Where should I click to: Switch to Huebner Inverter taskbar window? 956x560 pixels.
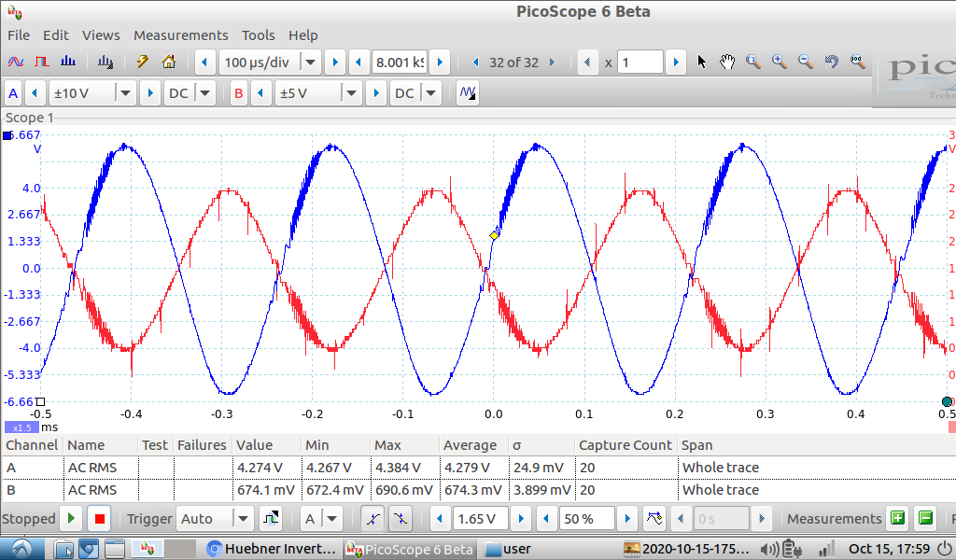click(271, 549)
